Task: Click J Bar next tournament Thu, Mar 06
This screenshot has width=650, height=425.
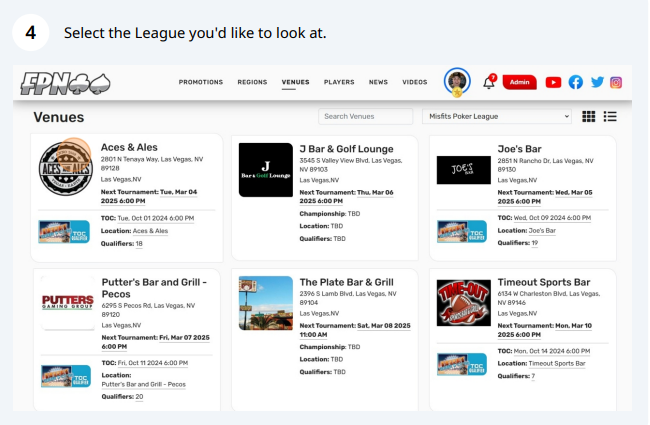Action: click(347, 197)
